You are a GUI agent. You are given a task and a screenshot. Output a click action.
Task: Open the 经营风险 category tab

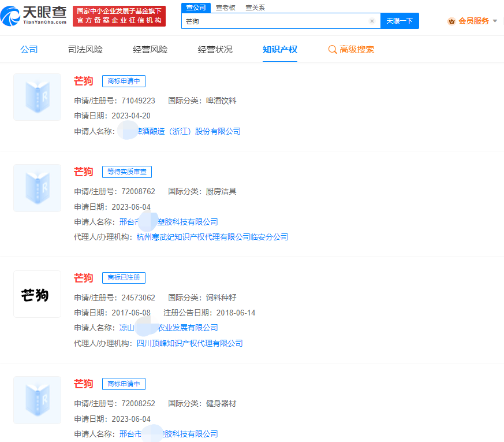click(150, 50)
